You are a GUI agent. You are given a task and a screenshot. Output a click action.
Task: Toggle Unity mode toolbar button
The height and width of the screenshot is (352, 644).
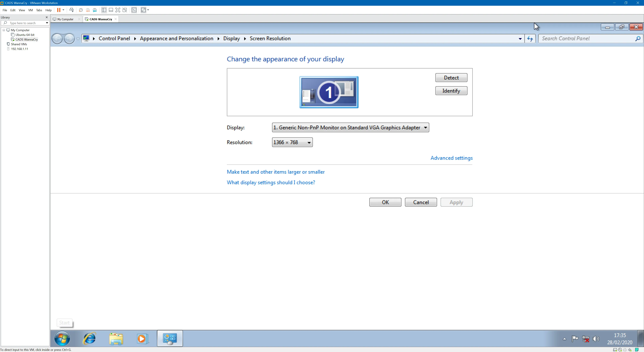click(x=125, y=10)
